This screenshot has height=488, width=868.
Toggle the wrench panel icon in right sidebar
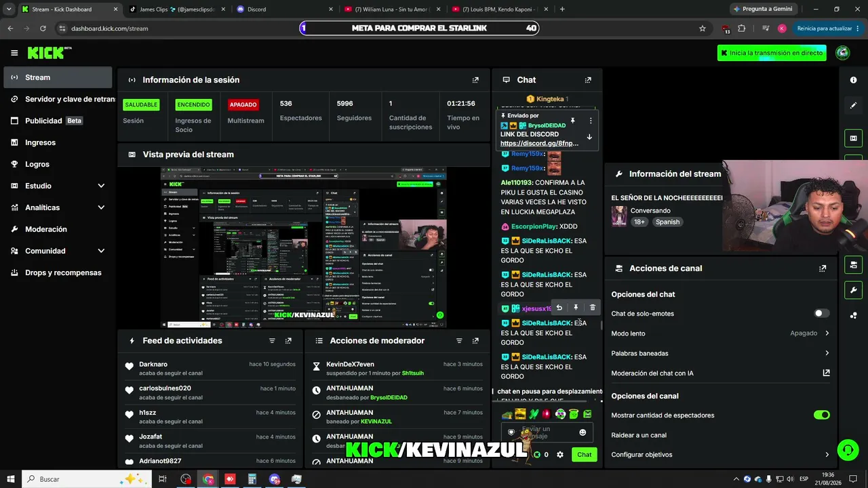click(x=853, y=291)
